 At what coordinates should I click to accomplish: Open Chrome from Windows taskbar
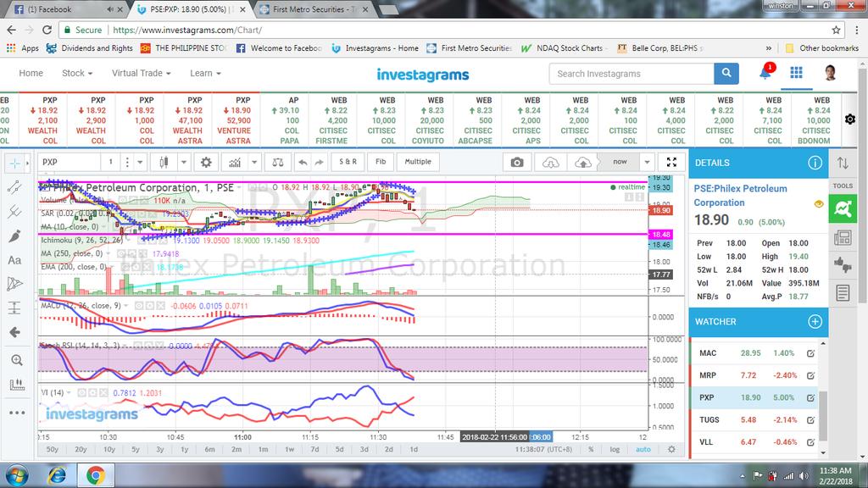click(x=95, y=475)
